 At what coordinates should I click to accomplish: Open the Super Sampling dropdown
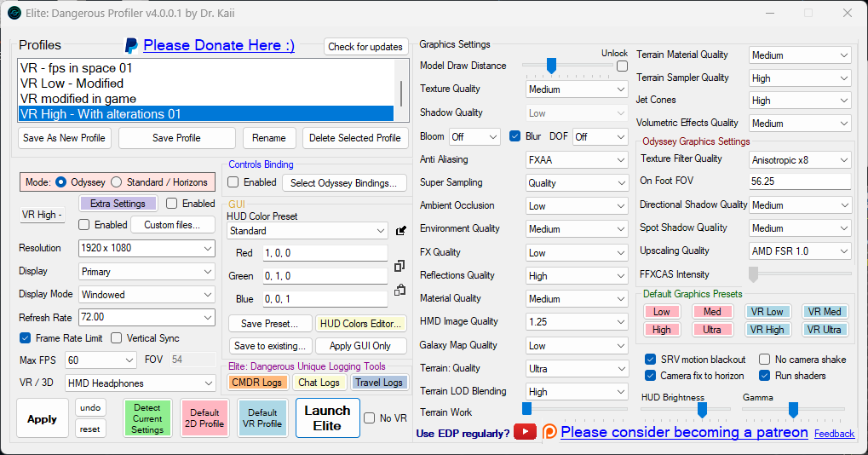click(x=577, y=182)
